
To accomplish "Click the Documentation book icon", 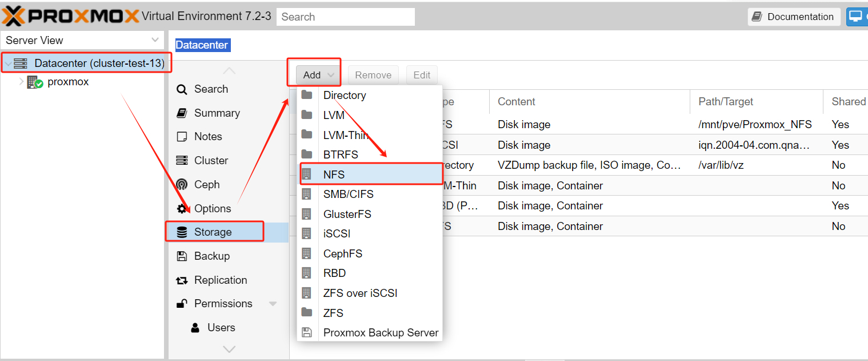I will click(757, 17).
